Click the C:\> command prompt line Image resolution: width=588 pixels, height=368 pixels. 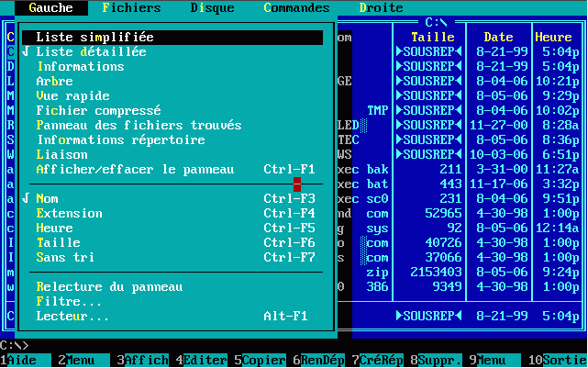pos(15,345)
